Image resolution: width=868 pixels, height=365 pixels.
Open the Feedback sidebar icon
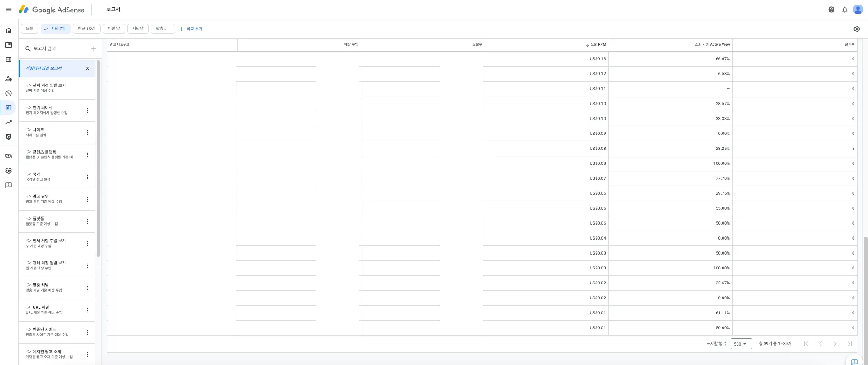pos(9,185)
